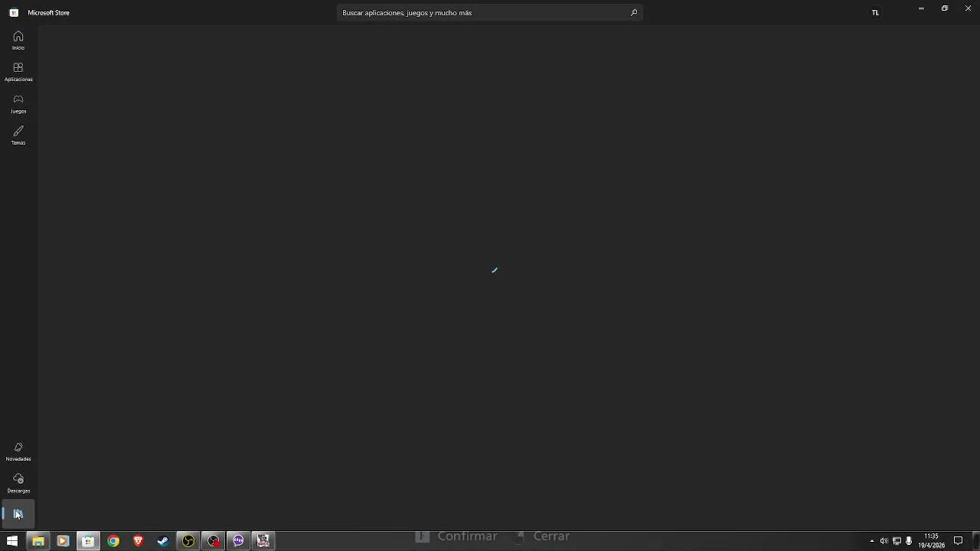Focus the 'Buscar aplicaciones, juegos y mucho más' field

[x=490, y=12]
